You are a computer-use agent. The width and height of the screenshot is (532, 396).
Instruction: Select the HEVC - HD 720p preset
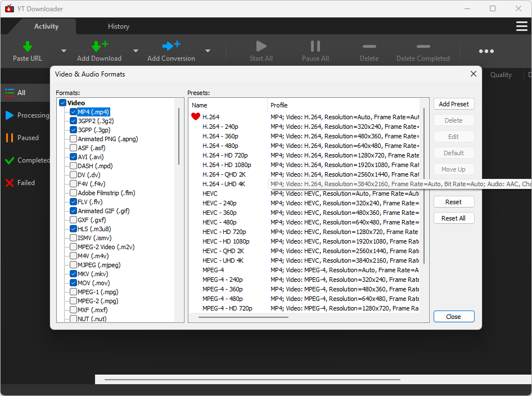(224, 232)
